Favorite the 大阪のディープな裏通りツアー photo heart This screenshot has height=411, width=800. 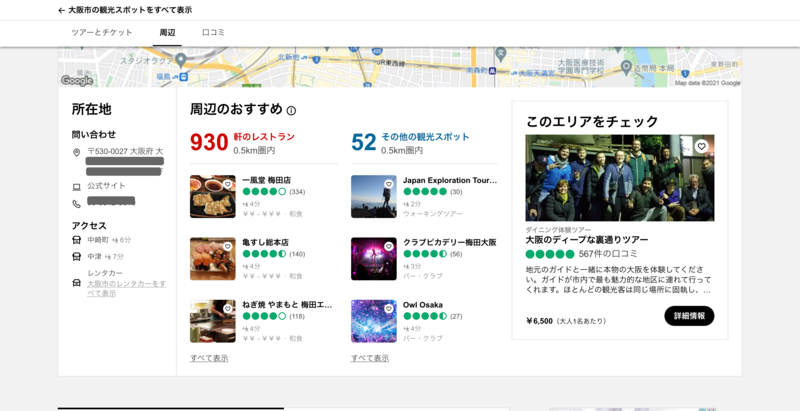tap(702, 146)
